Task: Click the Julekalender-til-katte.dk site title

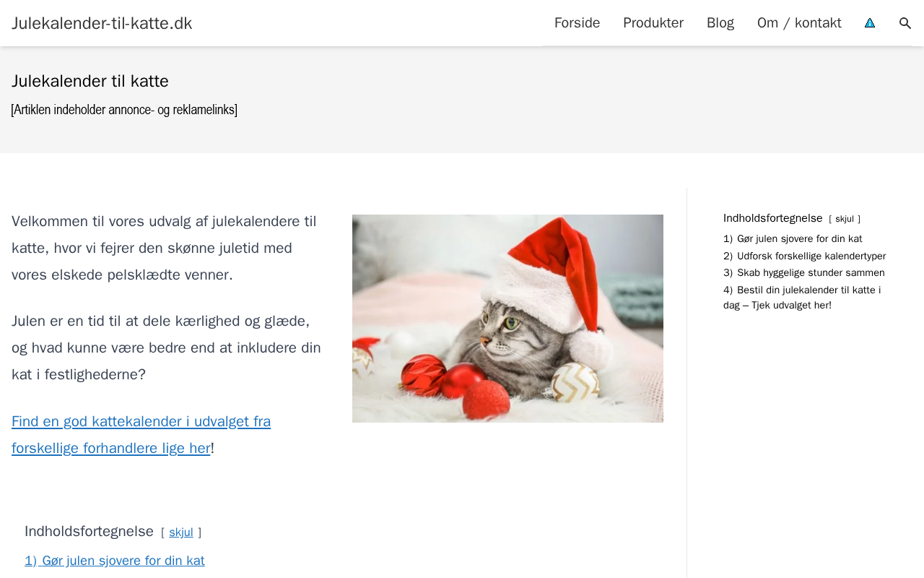Action: click(102, 23)
